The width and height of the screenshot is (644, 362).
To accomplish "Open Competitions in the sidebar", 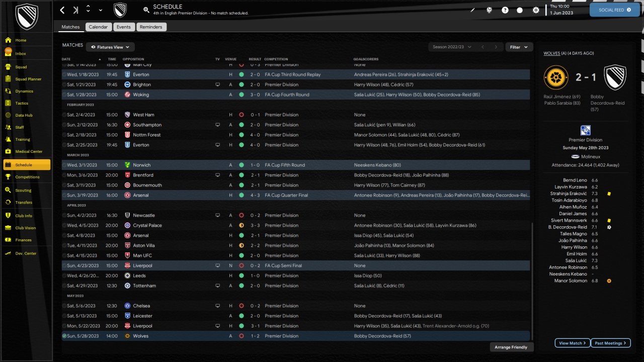I will (27, 177).
